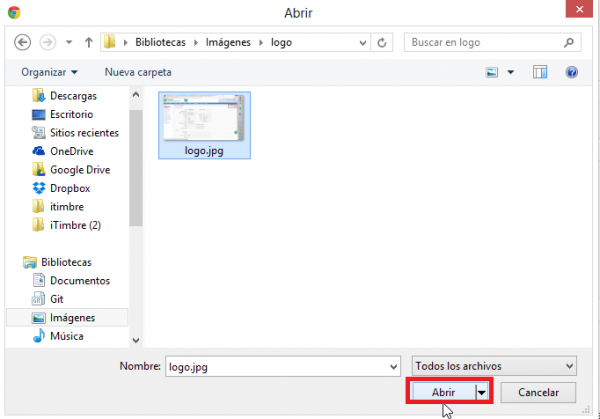
Task: Open recent locations dropdown arrow
Action: pos(69,42)
